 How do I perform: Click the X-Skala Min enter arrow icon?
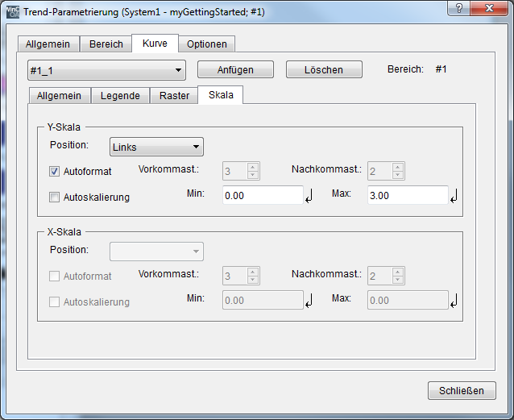coord(309,300)
